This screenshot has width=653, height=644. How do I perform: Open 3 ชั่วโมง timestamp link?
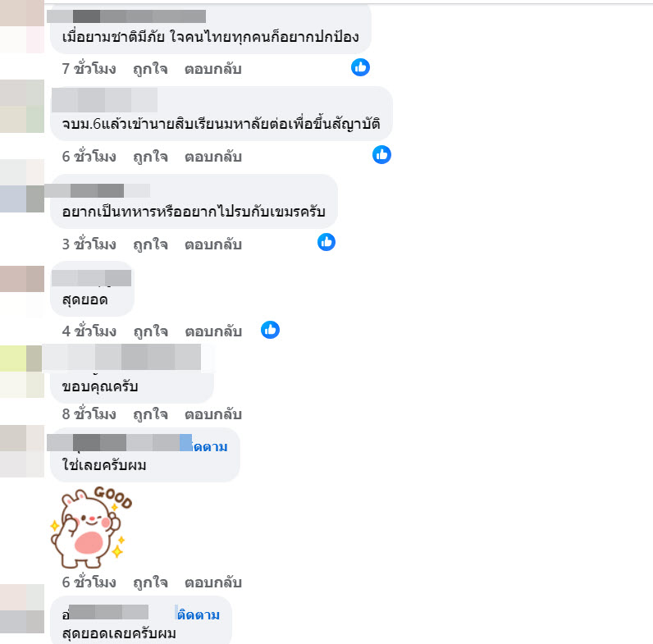point(89,244)
